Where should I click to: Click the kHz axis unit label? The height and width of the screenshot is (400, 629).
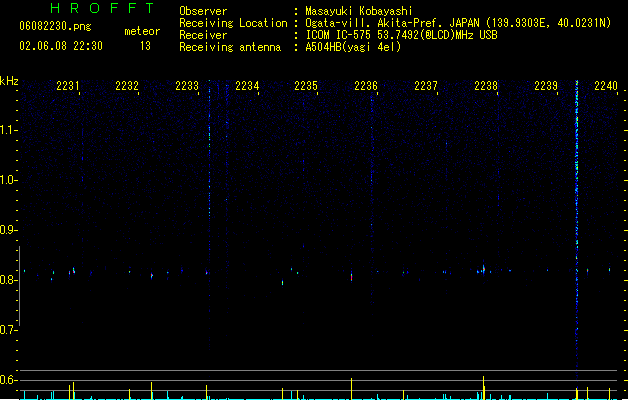[9, 81]
